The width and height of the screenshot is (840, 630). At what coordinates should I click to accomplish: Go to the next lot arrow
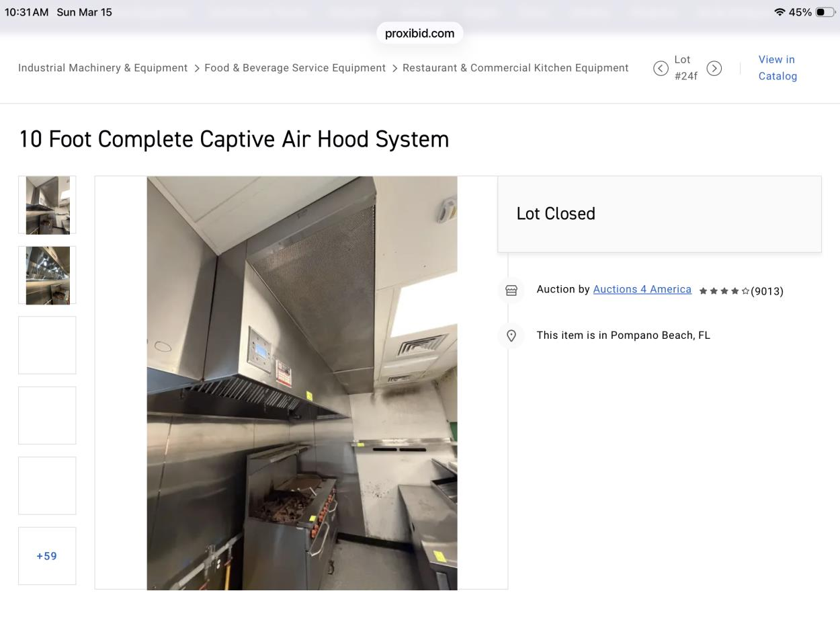point(714,69)
